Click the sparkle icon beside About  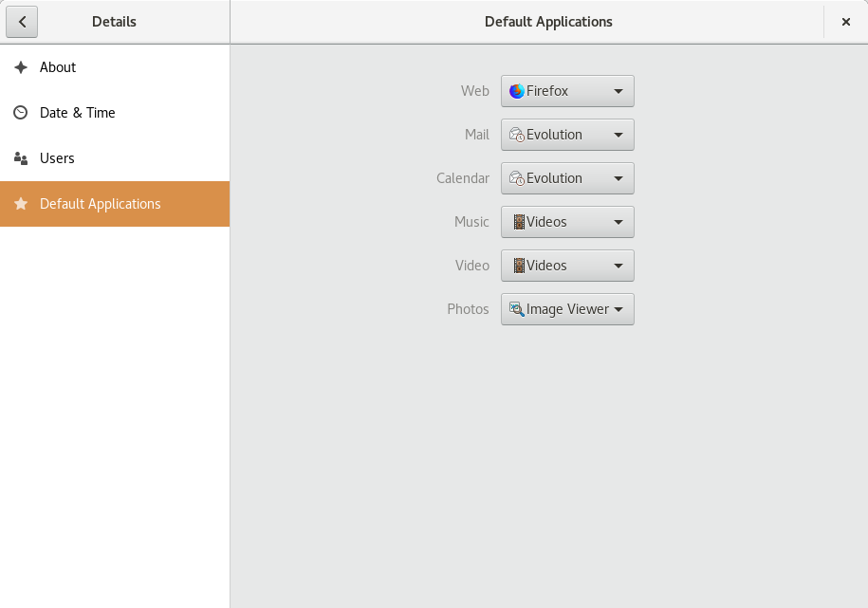[21, 67]
